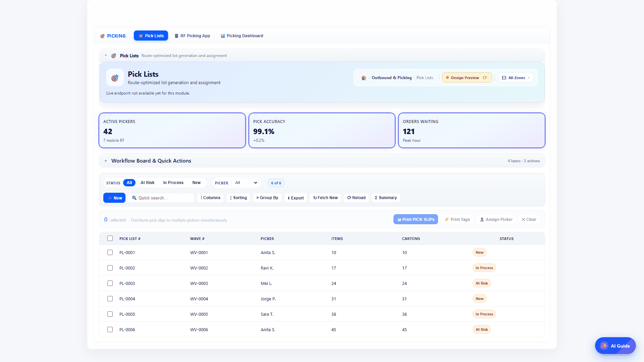Viewport: 644px width, 362px height.
Task: Click the Reload button
Action: click(x=356, y=198)
